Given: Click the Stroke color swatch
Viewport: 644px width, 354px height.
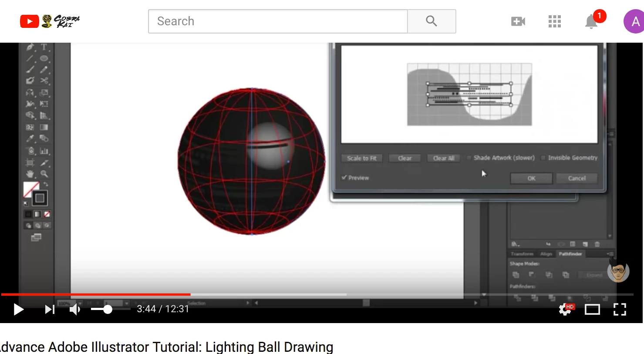Looking at the screenshot, I should click(x=40, y=199).
